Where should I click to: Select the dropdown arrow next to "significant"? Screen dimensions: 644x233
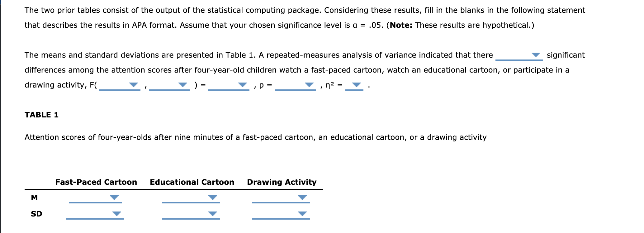click(535, 55)
